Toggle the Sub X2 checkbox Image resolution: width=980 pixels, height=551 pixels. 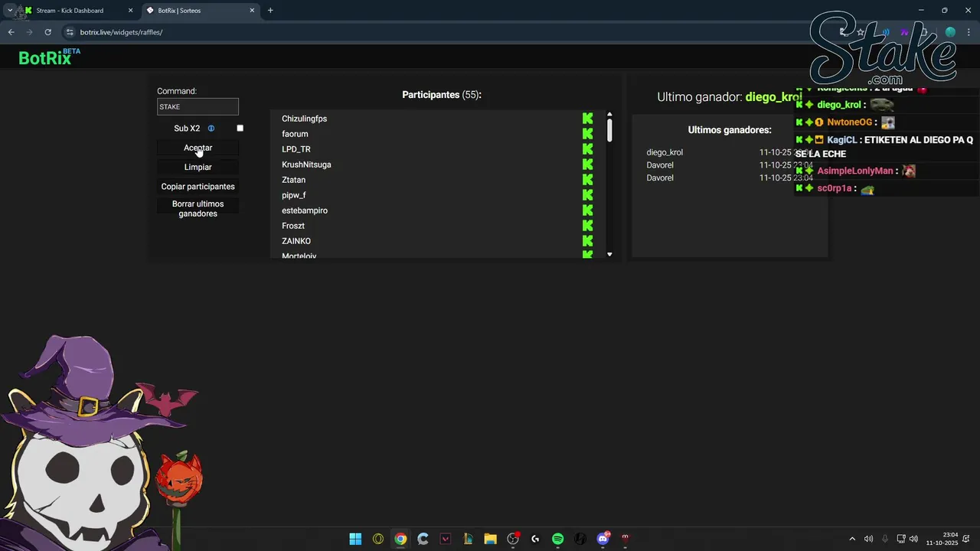click(x=240, y=129)
